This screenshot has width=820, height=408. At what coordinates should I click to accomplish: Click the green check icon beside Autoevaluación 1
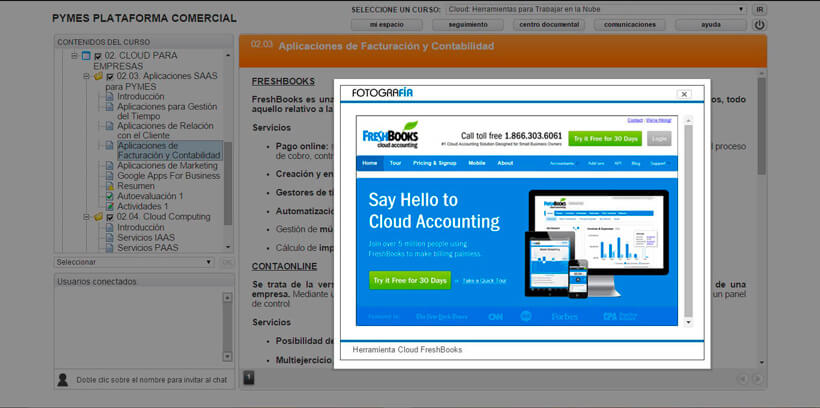tap(109, 196)
